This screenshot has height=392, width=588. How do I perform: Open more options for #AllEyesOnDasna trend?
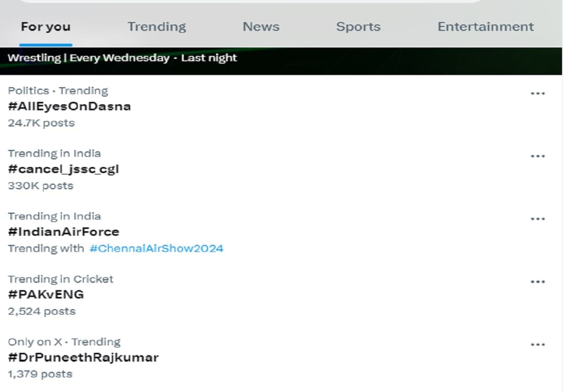(x=538, y=94)
